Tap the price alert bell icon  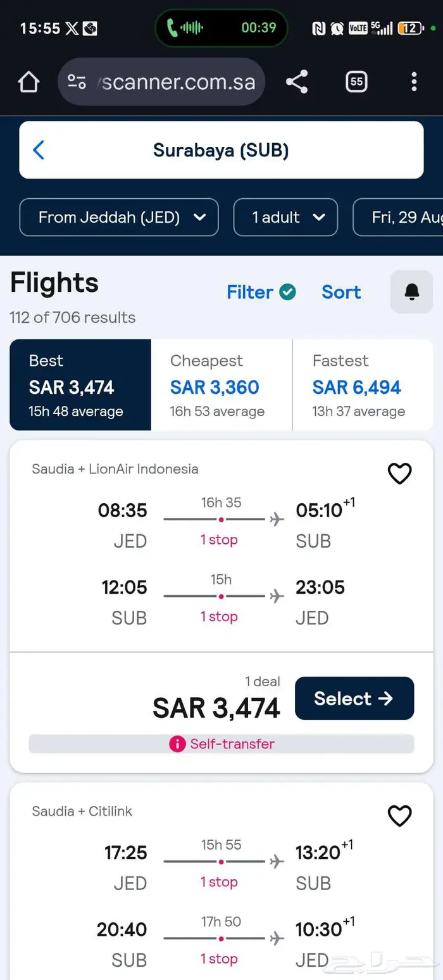pyautogui.click(x=412, y=292)
